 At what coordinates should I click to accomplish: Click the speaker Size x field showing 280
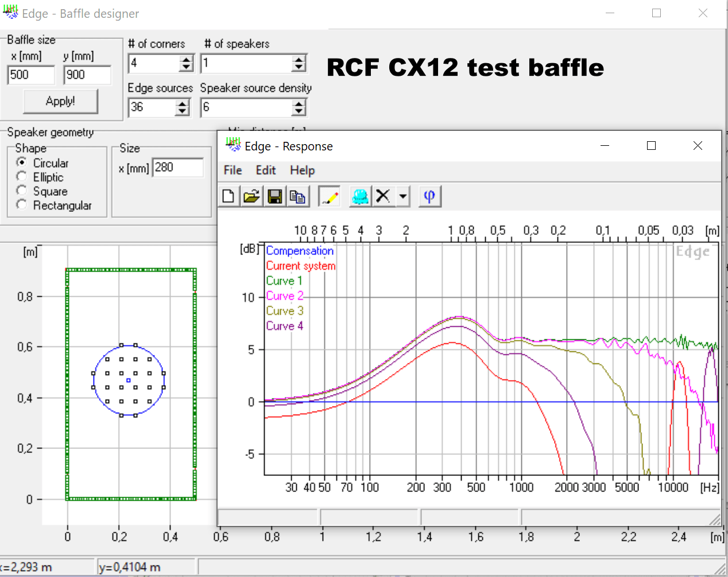pos(178,168)
